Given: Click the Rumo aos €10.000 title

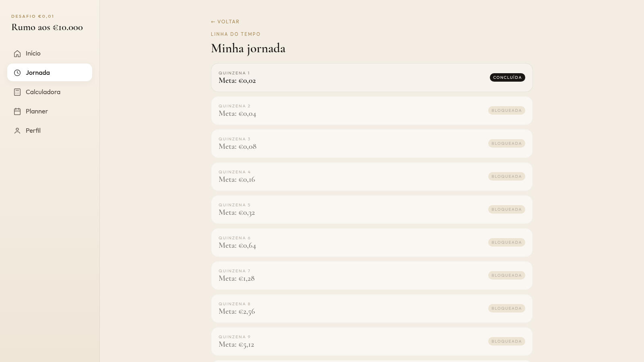Looking at the screenshot, I should click(47, 27).
